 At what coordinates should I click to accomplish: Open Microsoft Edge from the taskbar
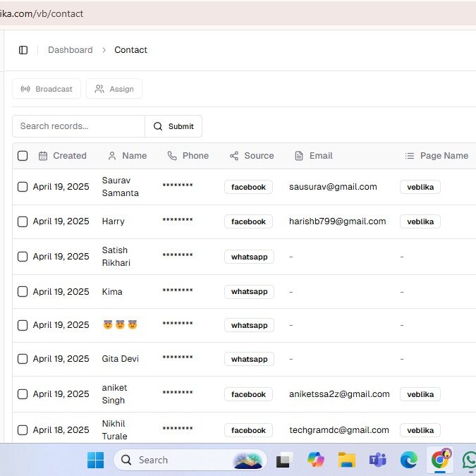pyautogui.click(x=409, y=460)
